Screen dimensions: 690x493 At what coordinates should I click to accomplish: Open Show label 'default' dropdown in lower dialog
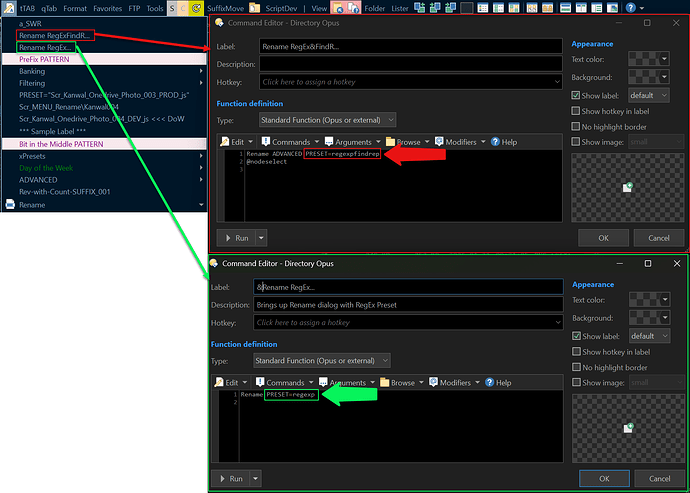648,336
